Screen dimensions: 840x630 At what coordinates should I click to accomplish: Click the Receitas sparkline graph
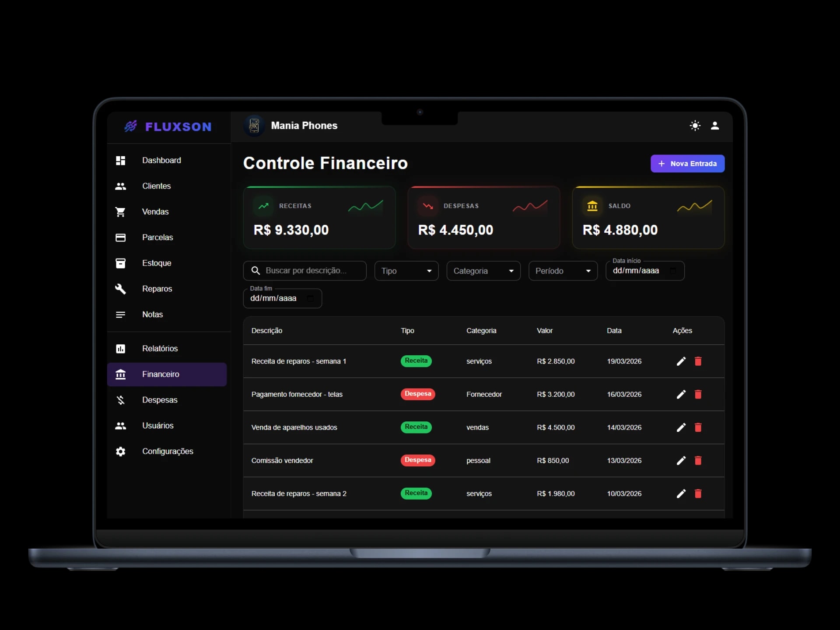(366, 206)
